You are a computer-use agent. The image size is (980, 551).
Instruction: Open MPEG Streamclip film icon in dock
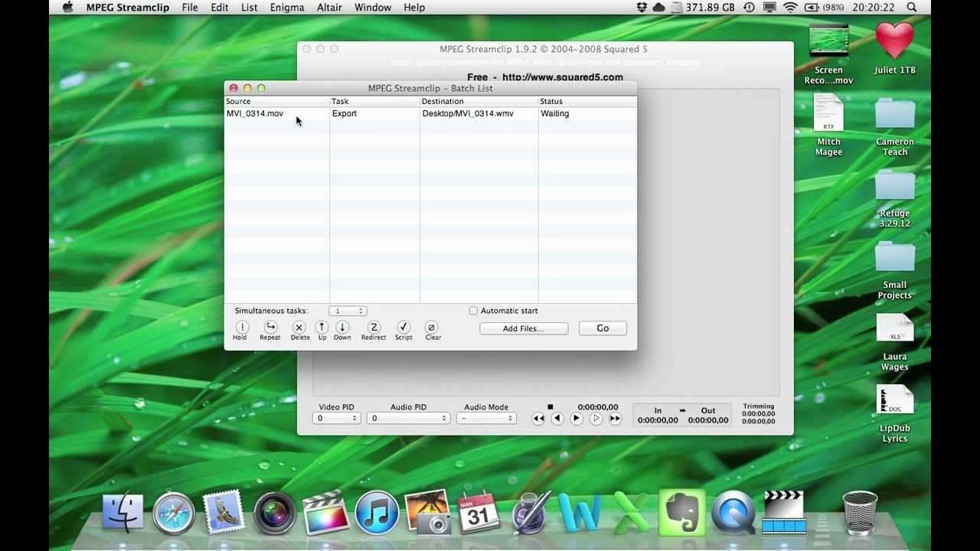pyautogui.click(x=784, y=512)
